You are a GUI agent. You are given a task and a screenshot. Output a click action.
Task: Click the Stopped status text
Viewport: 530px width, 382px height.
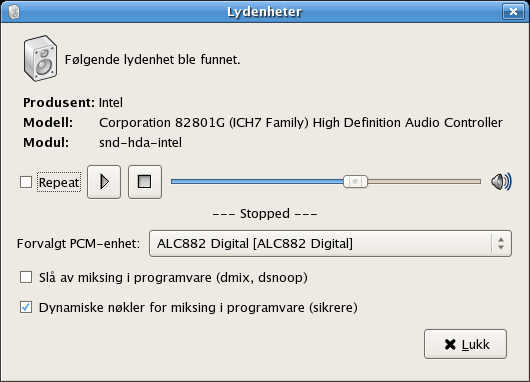(265, 214)
